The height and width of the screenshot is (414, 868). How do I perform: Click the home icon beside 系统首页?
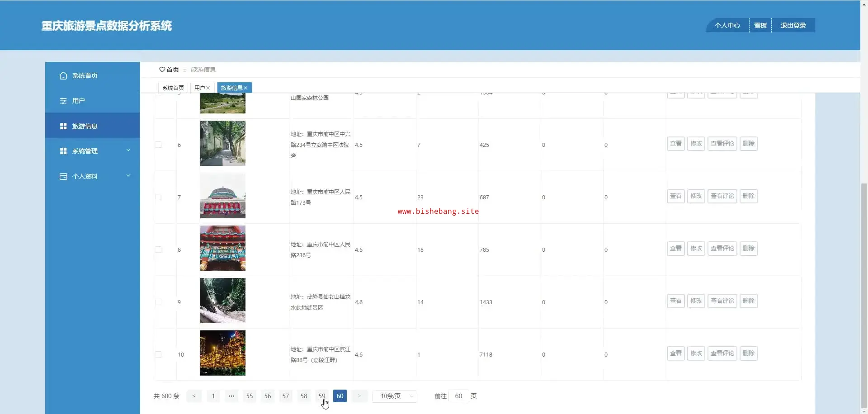63,75
